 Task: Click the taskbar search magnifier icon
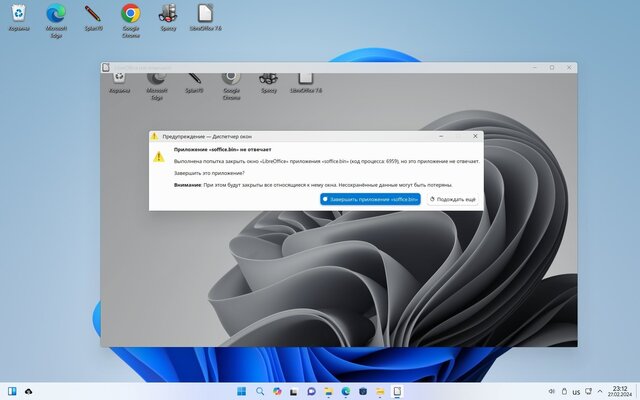click(x=259, y=390)
